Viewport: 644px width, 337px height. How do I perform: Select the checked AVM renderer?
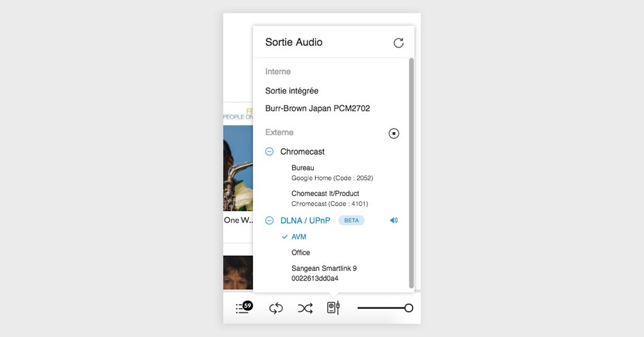[x=299, y=237]
